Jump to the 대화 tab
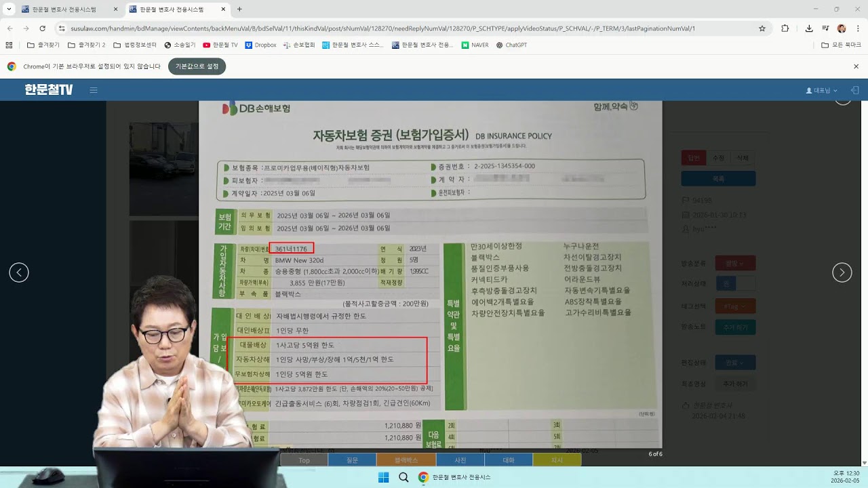The height and width of the screenshot is (488, 868). (x=509, y=460)
